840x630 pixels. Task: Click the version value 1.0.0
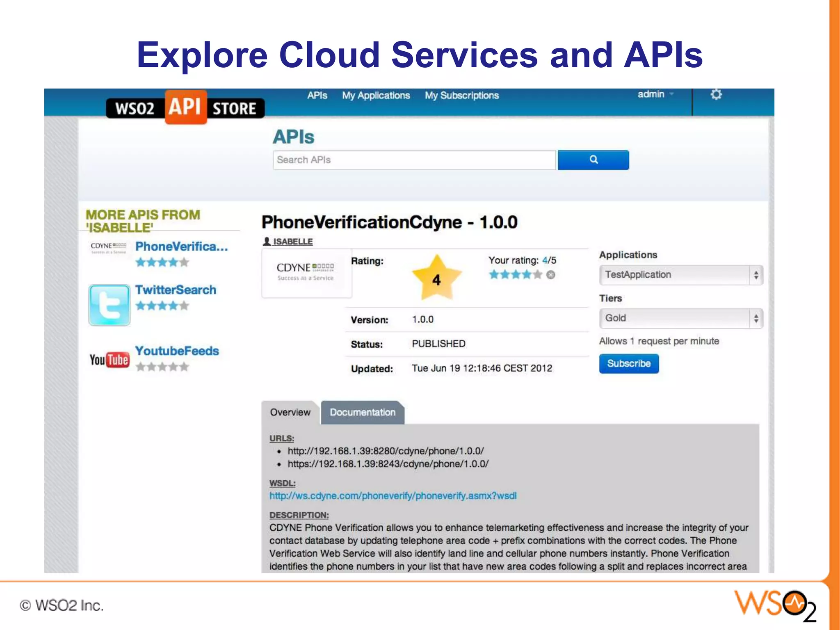tap(422, 320)
